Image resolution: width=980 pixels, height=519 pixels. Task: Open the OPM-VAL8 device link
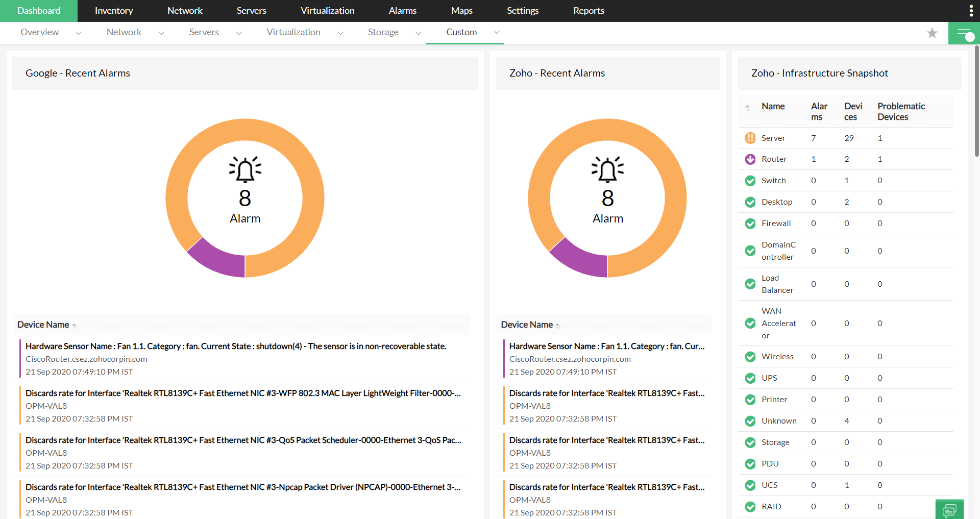pyautogui.click(x=46, y=406)
